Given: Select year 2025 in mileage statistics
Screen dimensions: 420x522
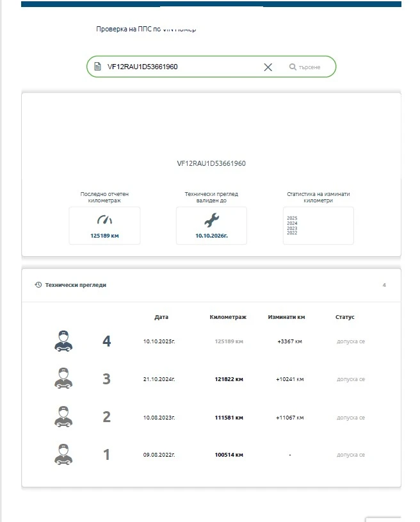Looking at the screenshot, I should pyautogui.click(x=293, y=218).
